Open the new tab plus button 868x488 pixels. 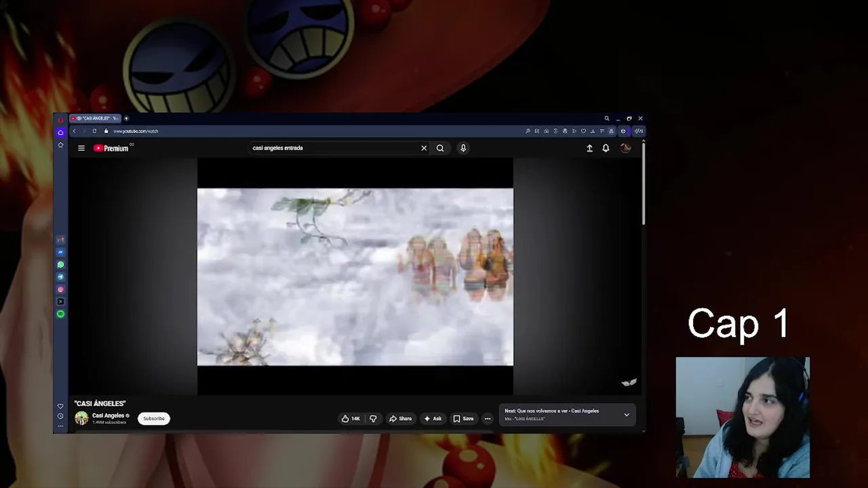pos(126,119)
